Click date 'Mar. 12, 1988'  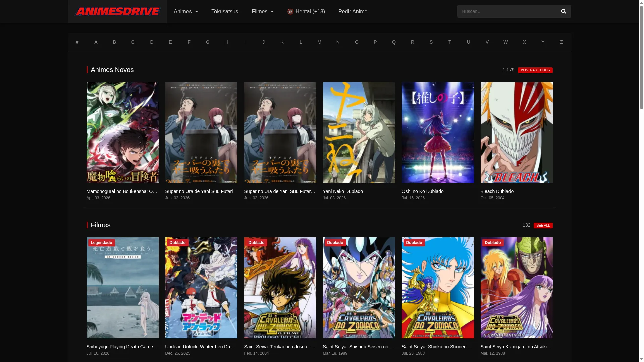click(493, 353)
